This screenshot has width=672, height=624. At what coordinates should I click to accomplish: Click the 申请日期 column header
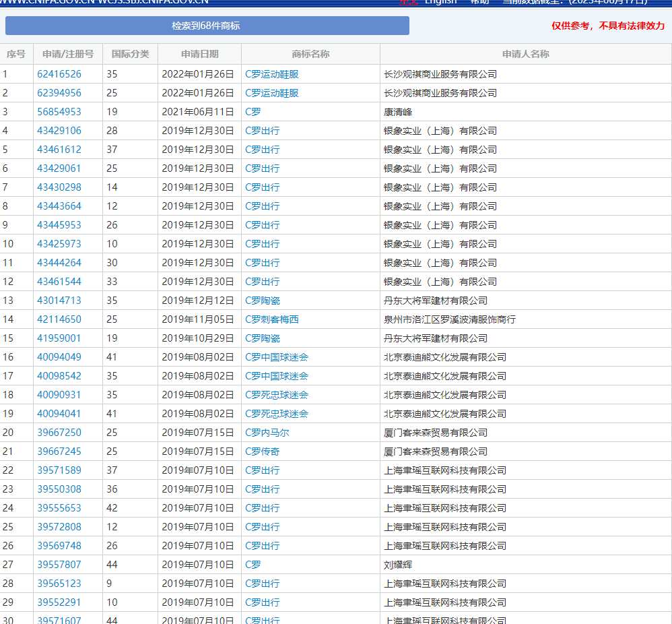pyautogui.click(x=200, y=54)
